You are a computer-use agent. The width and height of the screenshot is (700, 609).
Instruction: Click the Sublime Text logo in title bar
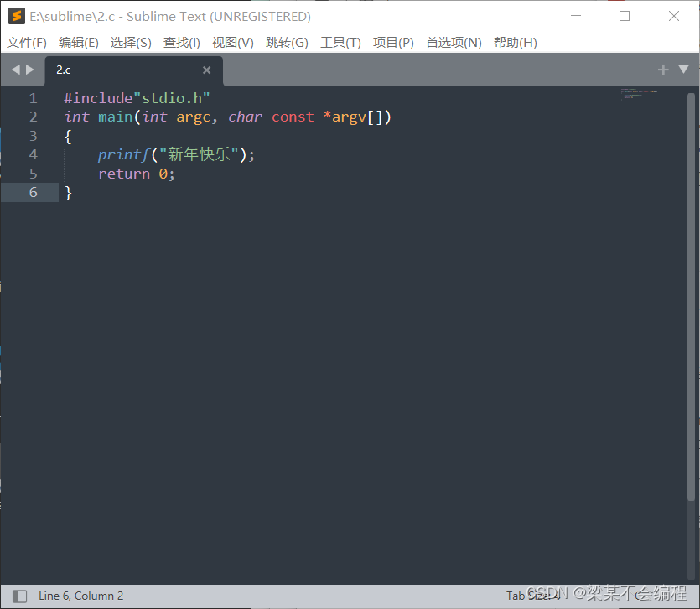(17, 17)
